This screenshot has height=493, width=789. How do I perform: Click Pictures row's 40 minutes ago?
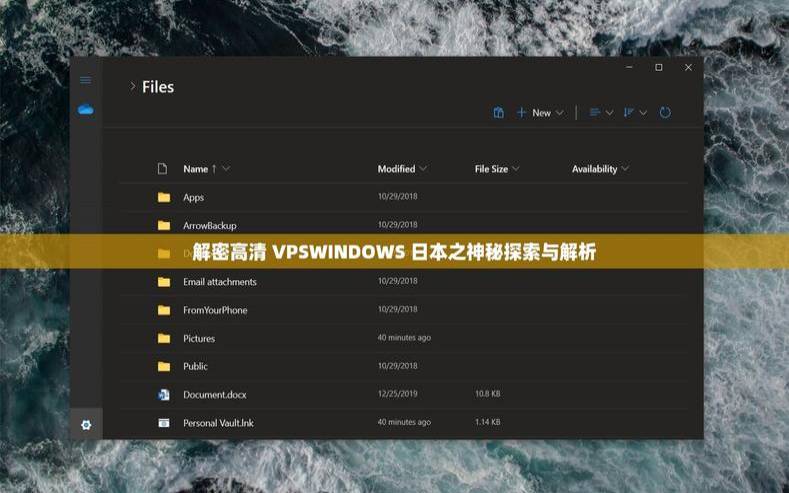point(404,338)
